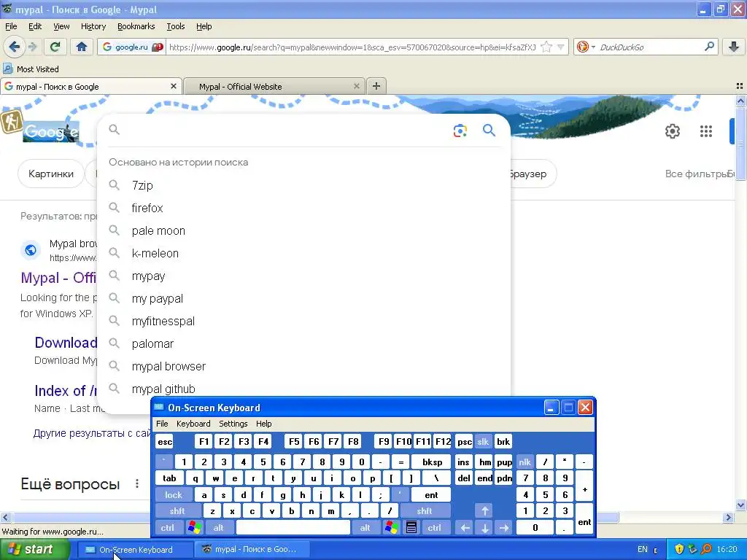The width and height of the screenshot is (747, 560).
Task: Click the blue Google search magnifier
Action: (x=489, y=131)
